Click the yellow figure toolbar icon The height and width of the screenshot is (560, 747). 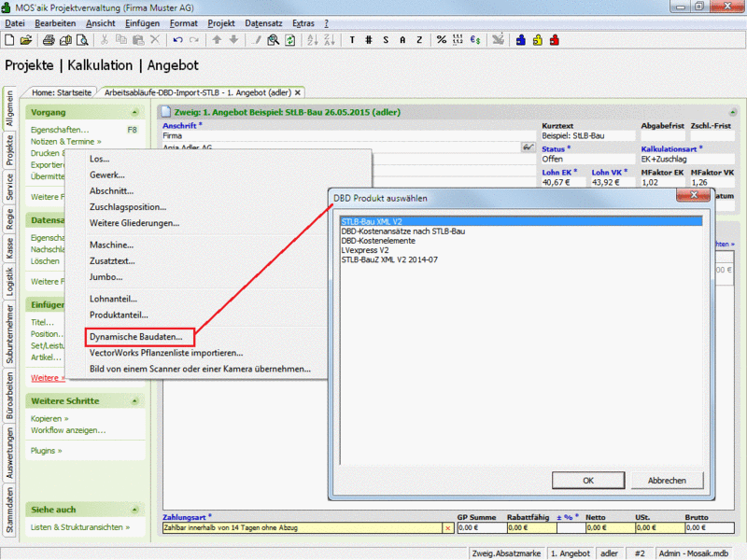point(538,40)
